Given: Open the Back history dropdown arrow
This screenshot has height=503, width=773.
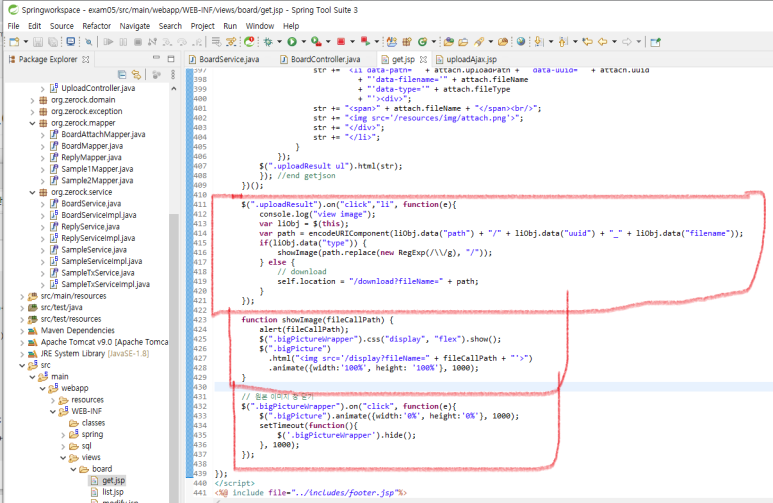Looking at the screenshot, I should point(614,42).
